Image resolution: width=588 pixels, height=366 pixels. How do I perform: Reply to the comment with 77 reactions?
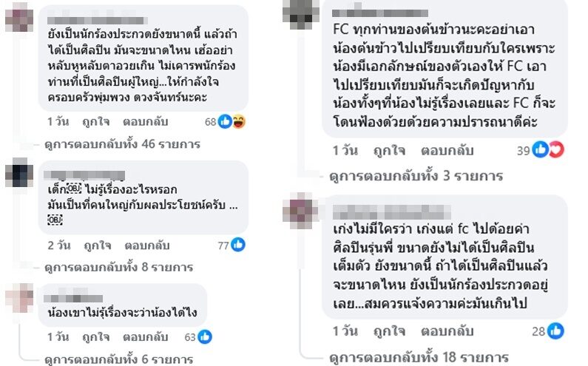click(x=147, y=245)
